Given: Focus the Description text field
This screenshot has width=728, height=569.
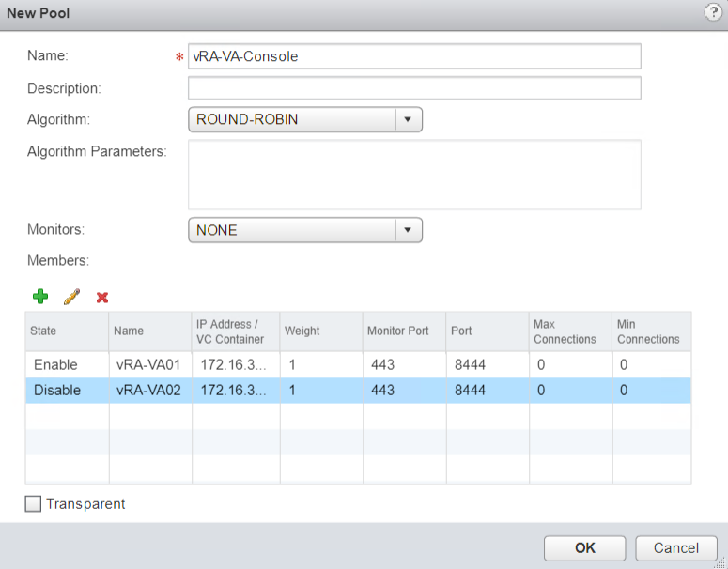Looking at the screenshot, I should pyautogui.click(x=414, y=88).
